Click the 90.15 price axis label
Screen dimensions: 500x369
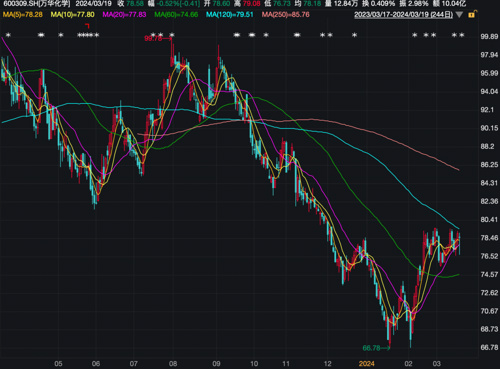[489, 128]
